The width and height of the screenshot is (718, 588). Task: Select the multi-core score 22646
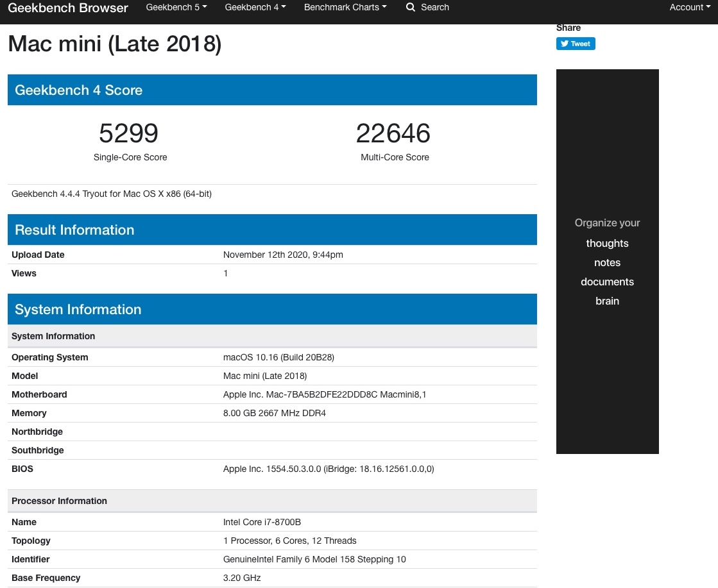coord(393,133)
